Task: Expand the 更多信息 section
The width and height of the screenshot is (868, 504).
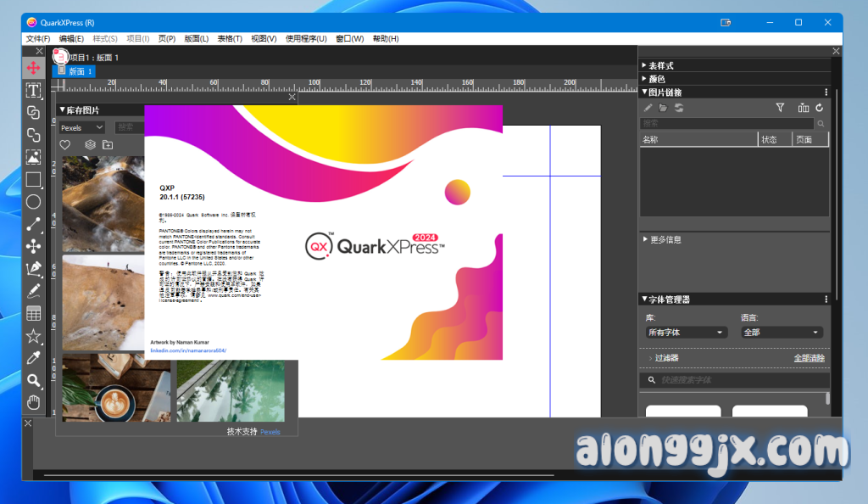Action: (666, 240)
